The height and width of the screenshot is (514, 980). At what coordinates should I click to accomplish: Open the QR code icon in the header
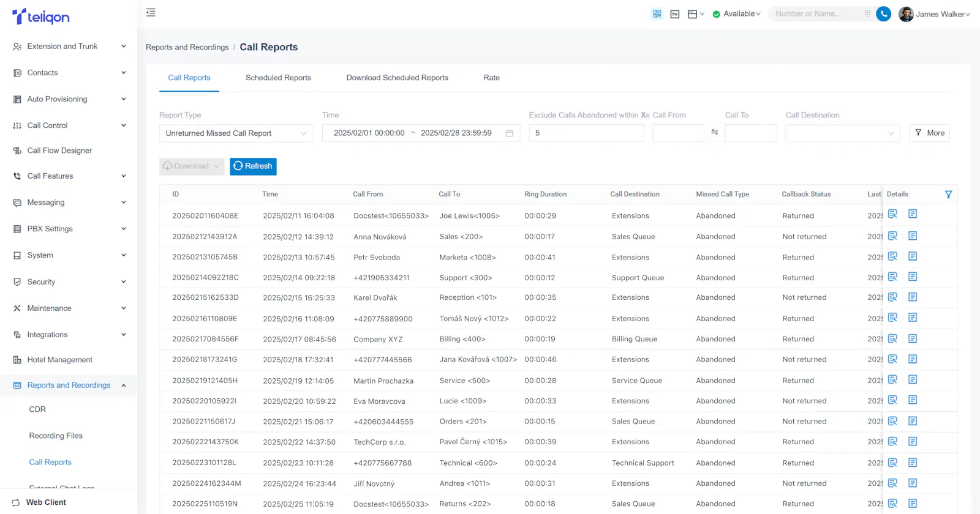[x=657, y=13]
